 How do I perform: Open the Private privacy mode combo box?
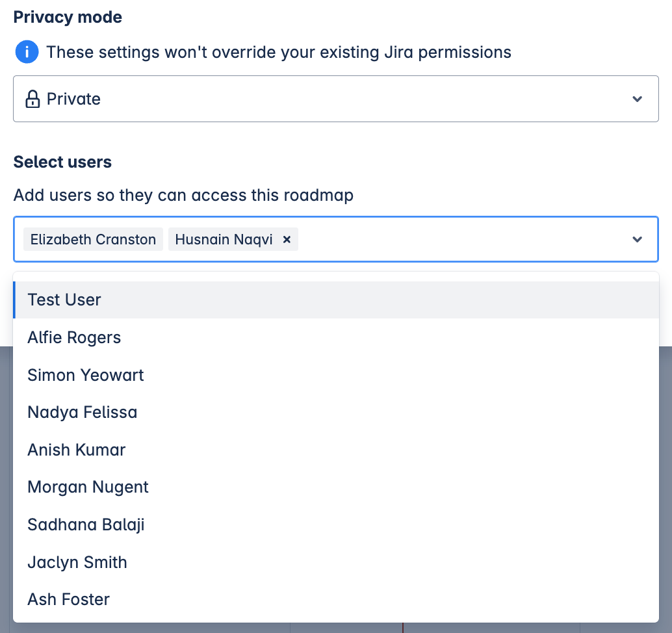325,99
